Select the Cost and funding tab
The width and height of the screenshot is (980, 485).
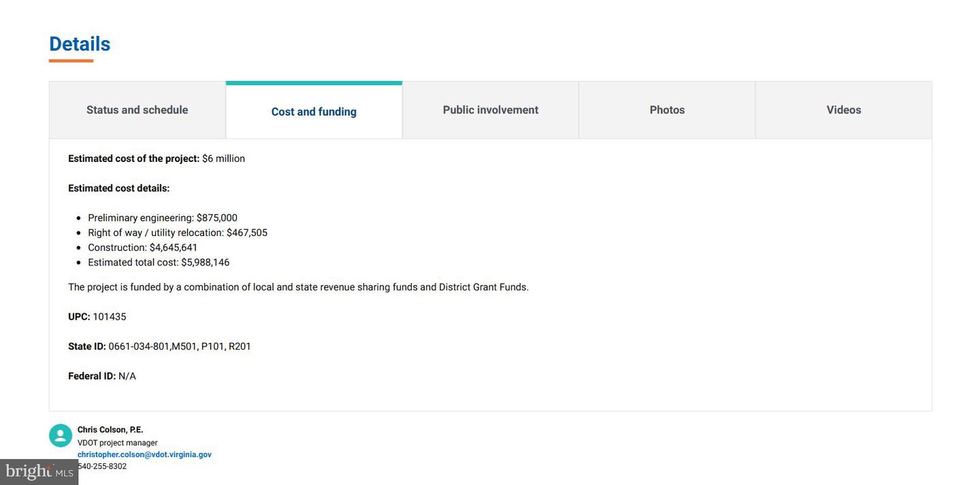pos(314,112)
